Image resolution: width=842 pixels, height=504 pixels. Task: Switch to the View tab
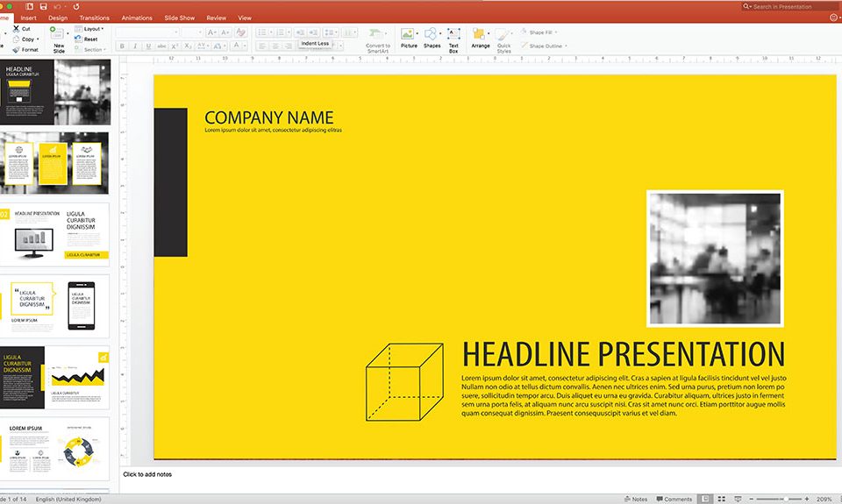coord(245,18)
